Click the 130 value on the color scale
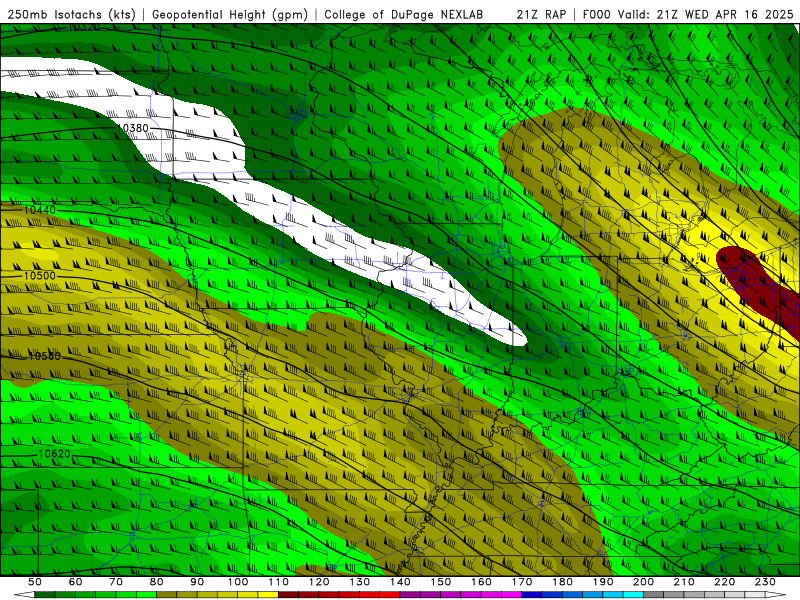Image resolution: width=800 pixels, height=600 pixels. [x=359, y=582]
